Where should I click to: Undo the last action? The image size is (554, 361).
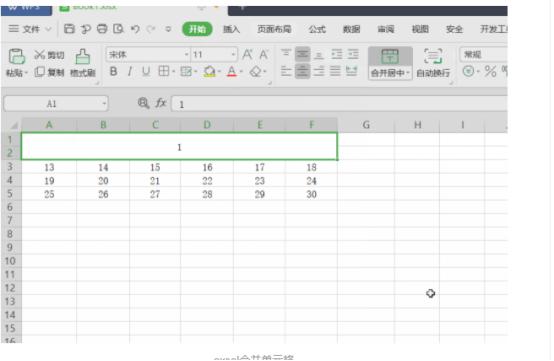pos(135,29)
